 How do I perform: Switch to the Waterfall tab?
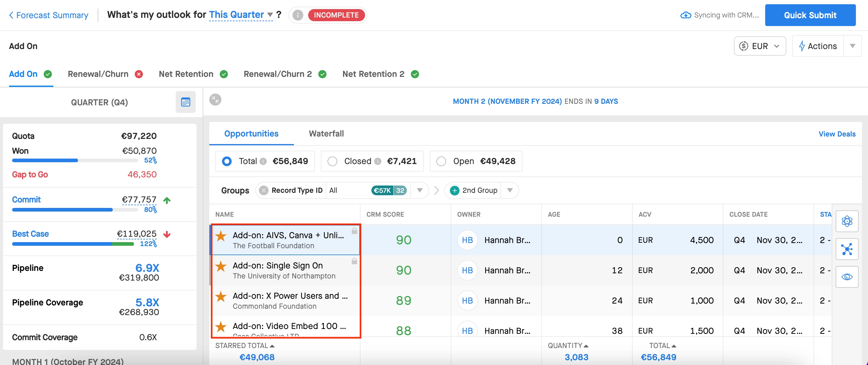[326, 133]
